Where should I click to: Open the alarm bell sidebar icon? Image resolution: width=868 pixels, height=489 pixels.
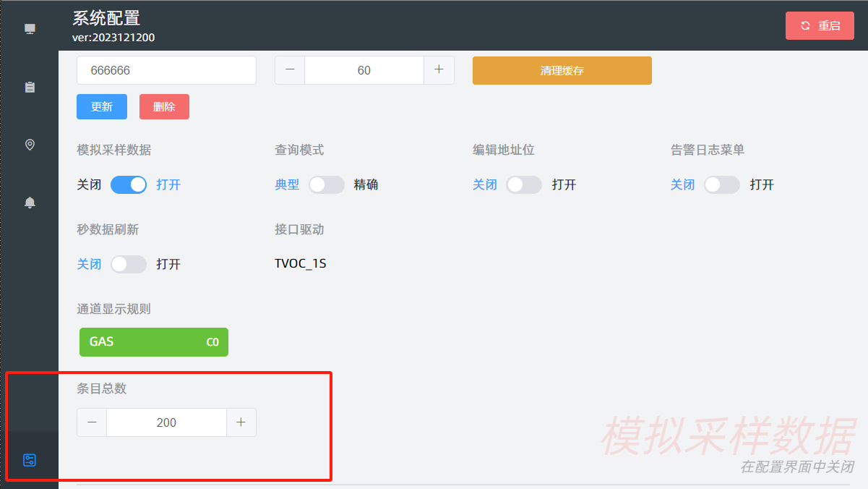[x=30, y=203]
